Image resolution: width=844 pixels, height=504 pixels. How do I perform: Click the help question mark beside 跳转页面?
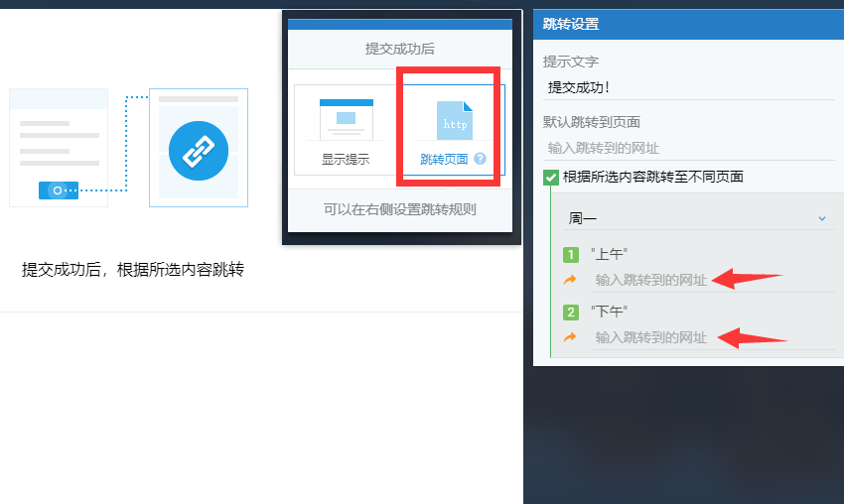(x=481, y=159)
